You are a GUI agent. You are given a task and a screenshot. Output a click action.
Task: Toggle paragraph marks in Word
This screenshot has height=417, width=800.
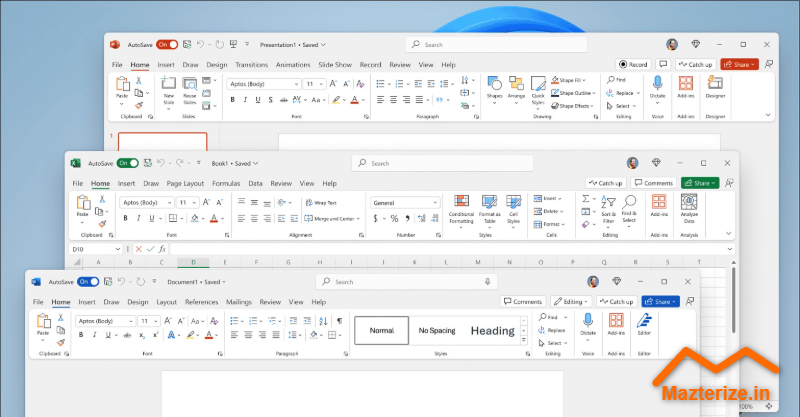(x=339, y=321)
